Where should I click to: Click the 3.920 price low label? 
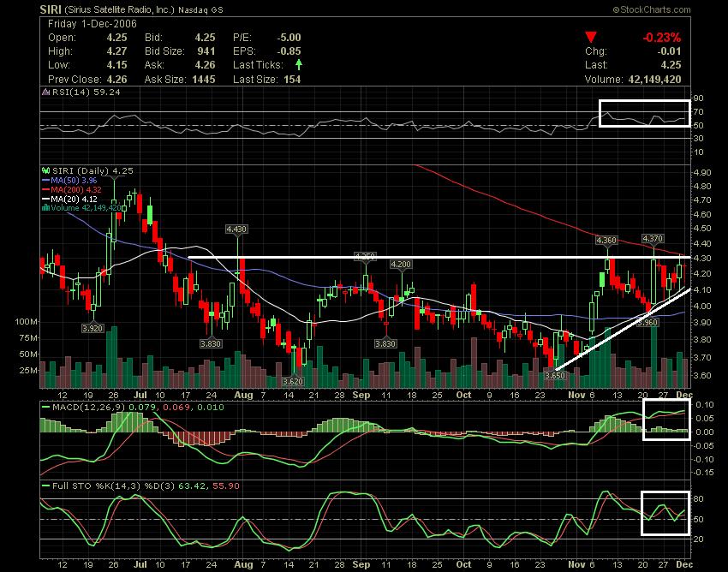pyautogui.click(x=92, y=328)
